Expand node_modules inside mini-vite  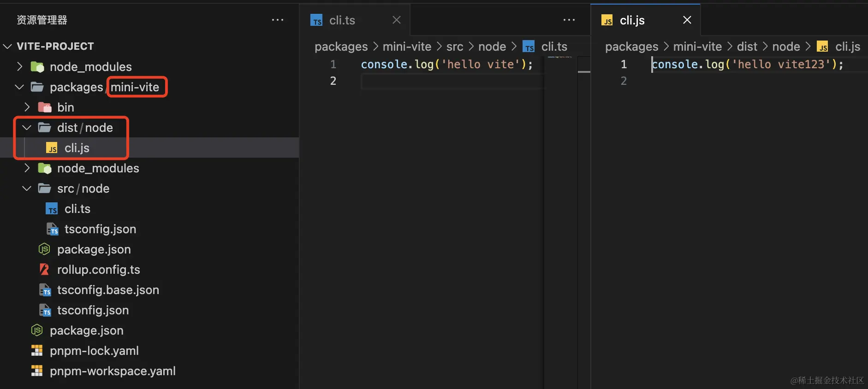point(27,168)
